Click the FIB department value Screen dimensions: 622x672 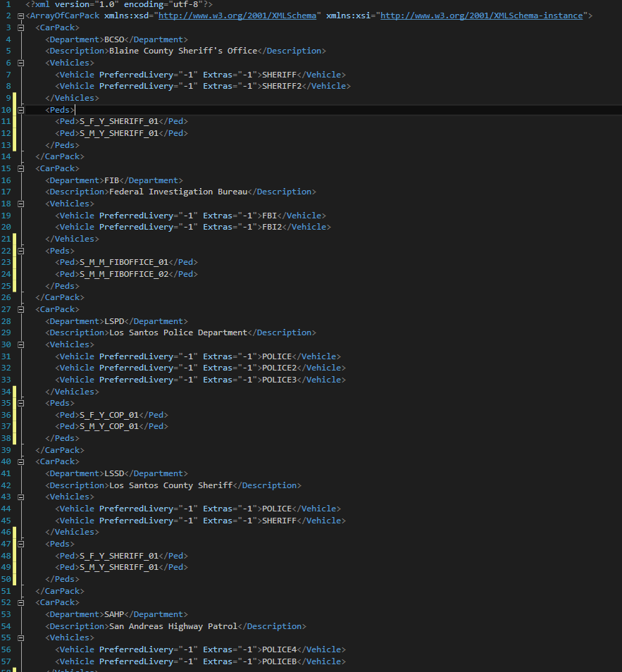pyautogui.click(x=111, y=180)
